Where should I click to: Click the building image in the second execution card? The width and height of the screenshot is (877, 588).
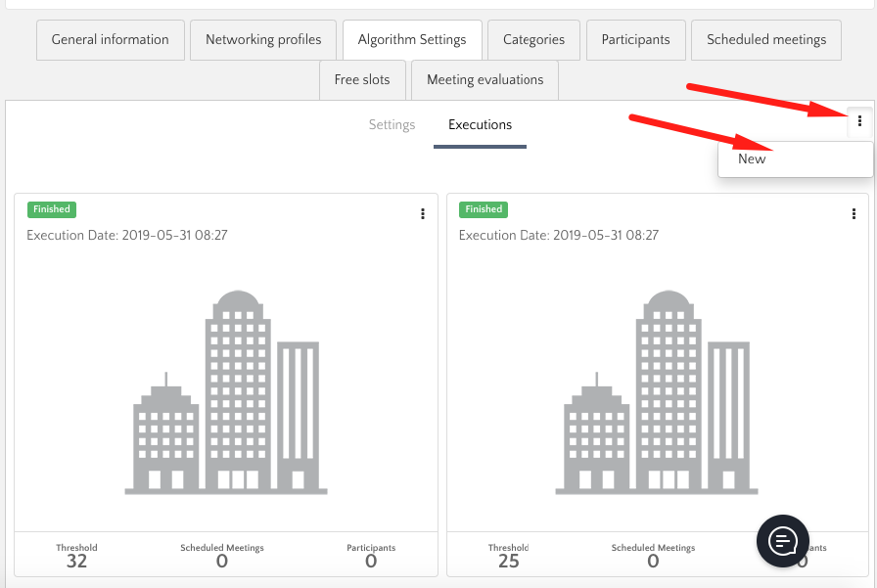point(658,392)
